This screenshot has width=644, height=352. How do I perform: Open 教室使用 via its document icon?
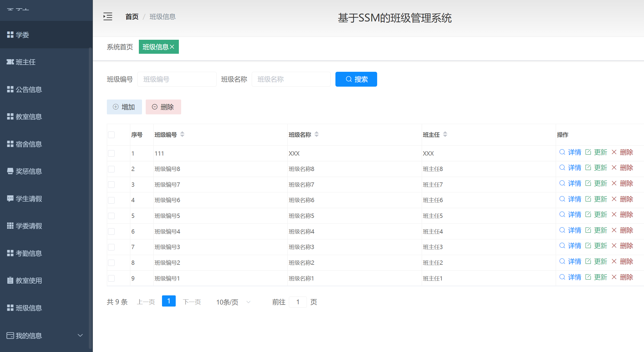[10, 281]
